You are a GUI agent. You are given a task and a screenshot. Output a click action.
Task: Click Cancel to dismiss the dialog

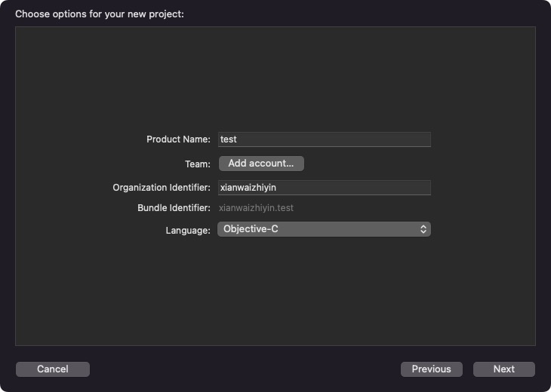(53, 369)
